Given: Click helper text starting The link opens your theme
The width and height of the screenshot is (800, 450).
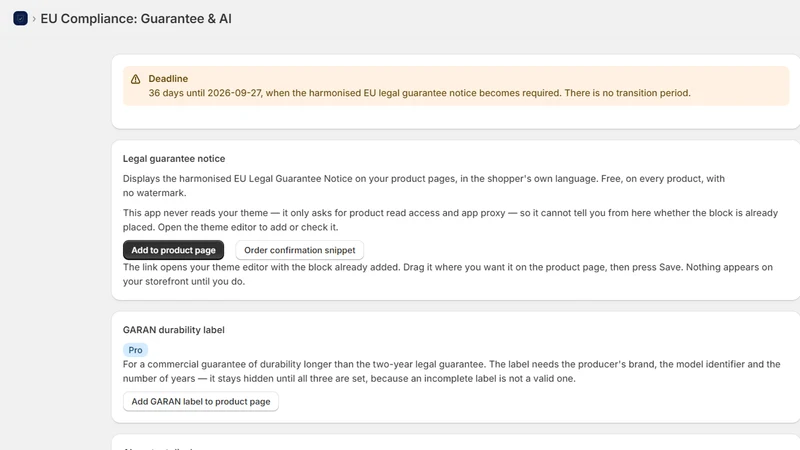Looking at the screenshot, I should coord(447,274).
